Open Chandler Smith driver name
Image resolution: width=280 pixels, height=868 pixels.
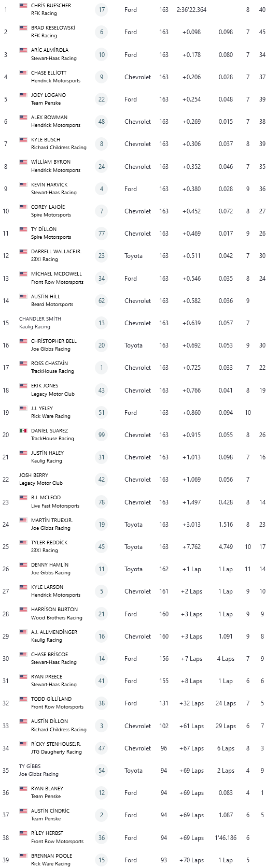pos(40,319)
